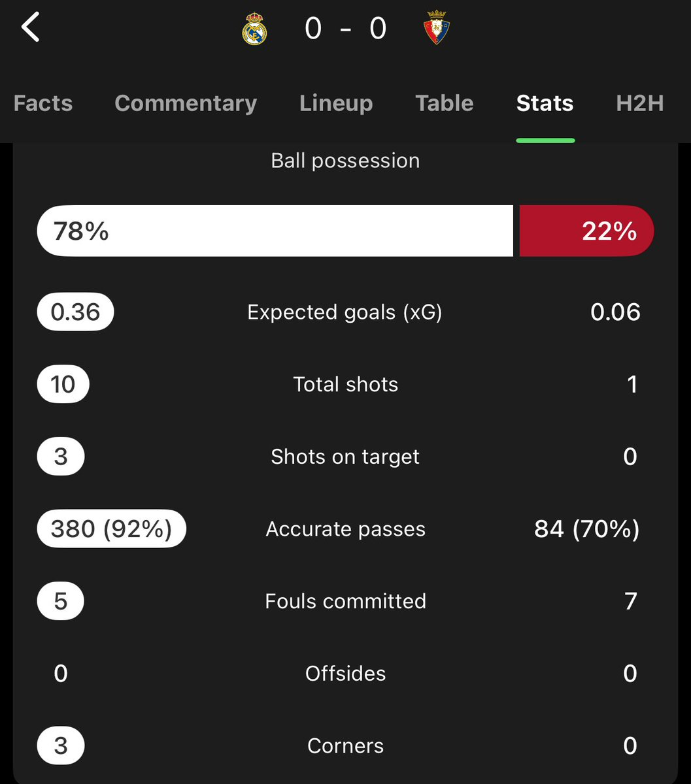
Task: Click the Shots on target label
Action: [x=345, y=457]
